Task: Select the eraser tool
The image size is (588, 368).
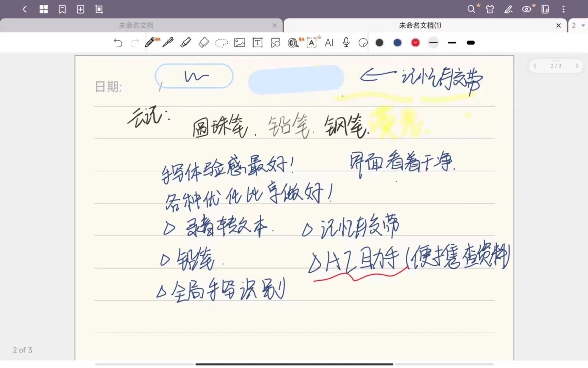Action: (203, 43)
